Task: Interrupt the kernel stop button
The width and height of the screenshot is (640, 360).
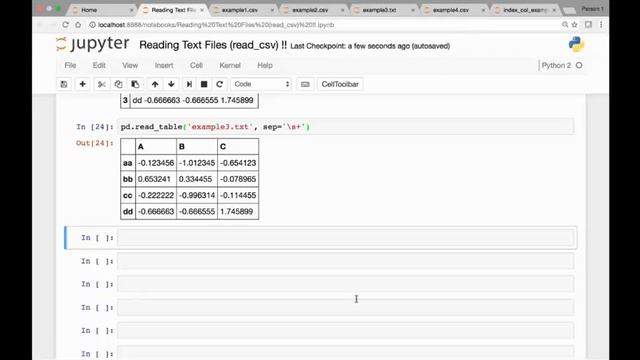Action: tap(204, 84)
